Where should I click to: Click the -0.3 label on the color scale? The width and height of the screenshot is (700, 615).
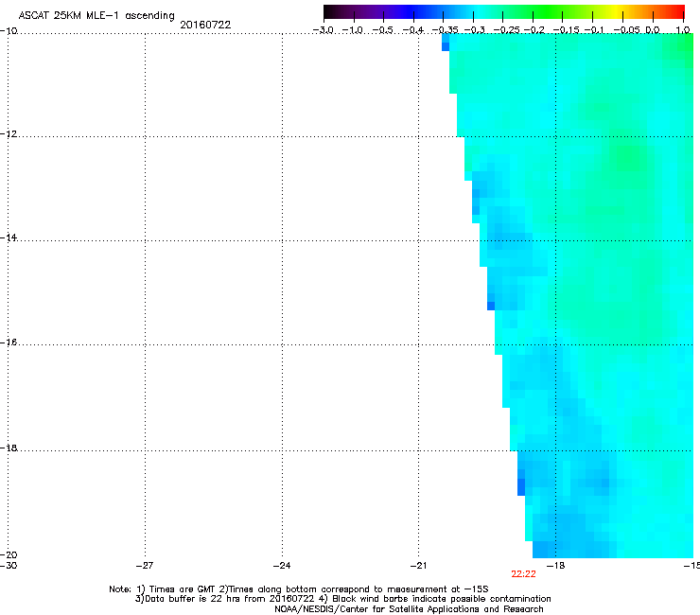click(x=475, y=30)
